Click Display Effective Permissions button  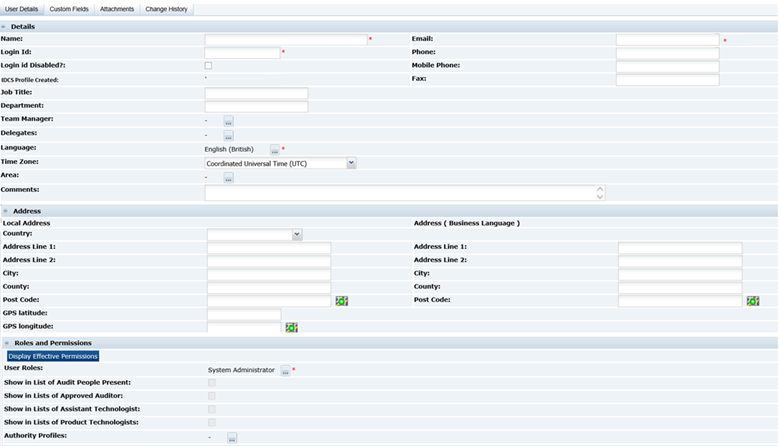[x=53, y=357]
